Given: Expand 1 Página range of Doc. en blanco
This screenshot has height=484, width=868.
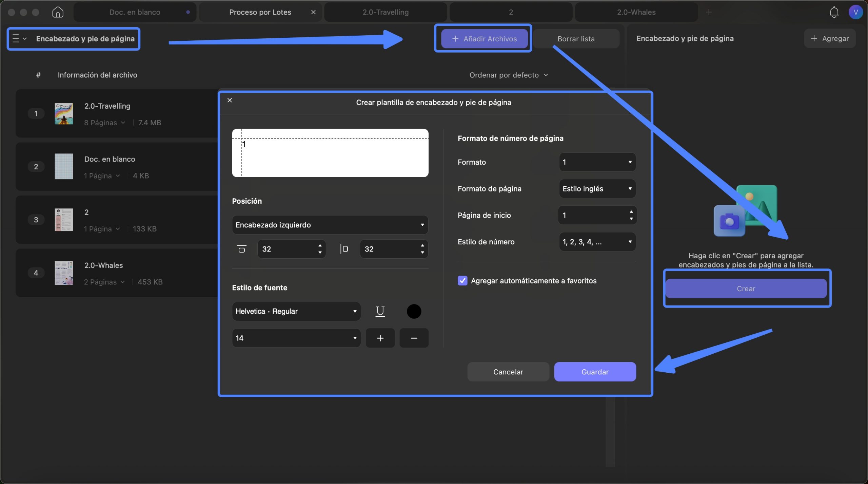Looking at the screenshot, I should coord(102,175).
